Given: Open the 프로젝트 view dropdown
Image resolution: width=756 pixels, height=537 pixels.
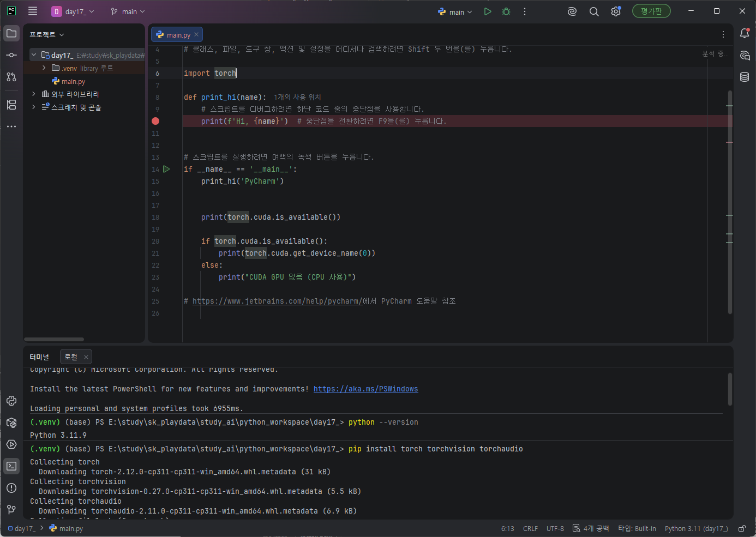Looking at the screenshot, I should [47, 35].
